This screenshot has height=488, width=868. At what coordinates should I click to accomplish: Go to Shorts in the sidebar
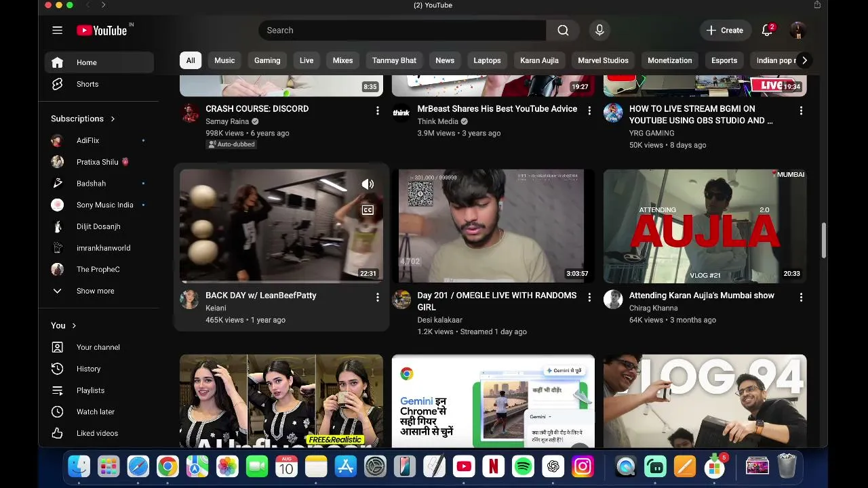(x=99, y=84)
